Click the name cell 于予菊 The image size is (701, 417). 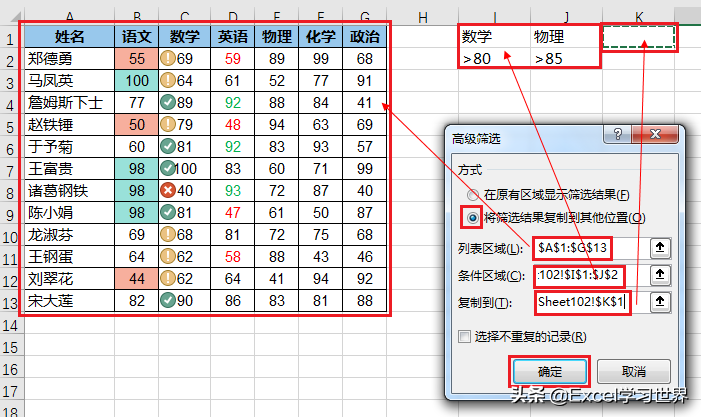pos(69,147)
